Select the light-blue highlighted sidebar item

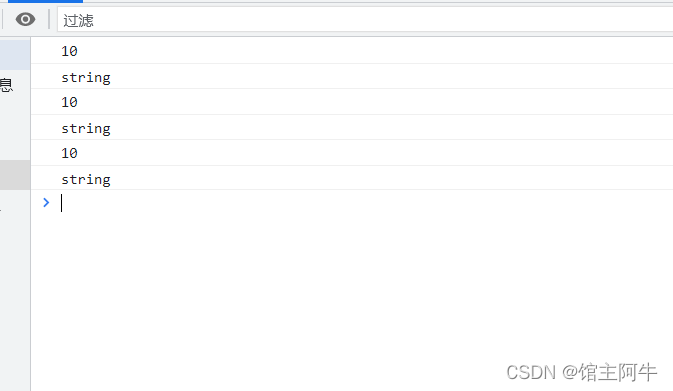tap(15, 54)
